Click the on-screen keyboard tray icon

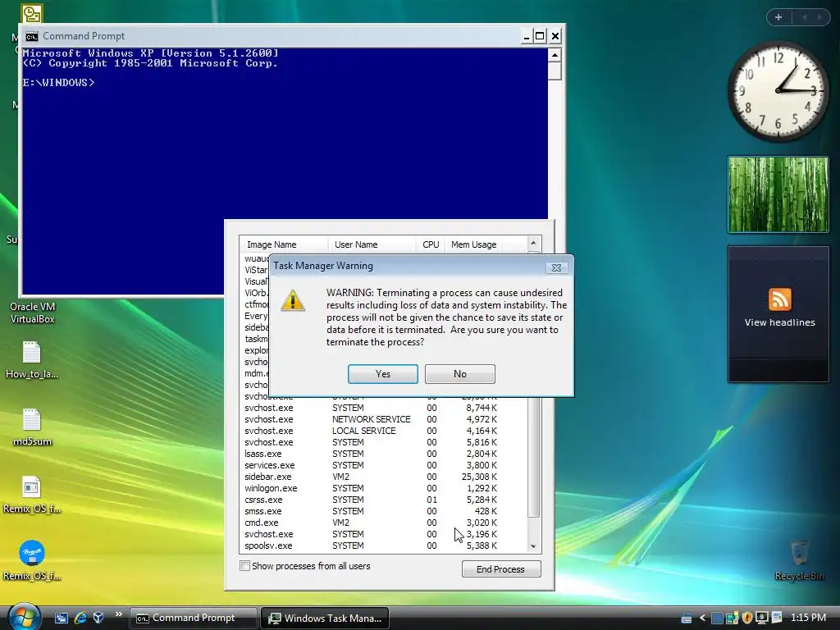(687, 619)
